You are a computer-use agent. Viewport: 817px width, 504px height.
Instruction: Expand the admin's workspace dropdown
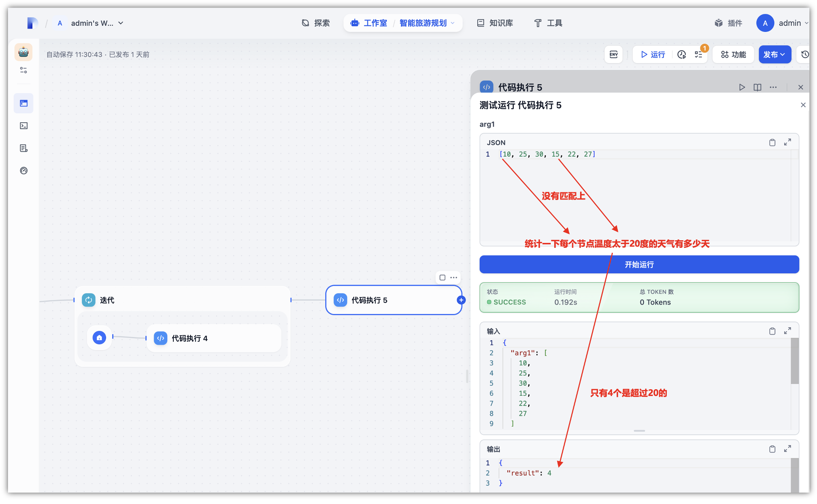[x=121, y=23]
